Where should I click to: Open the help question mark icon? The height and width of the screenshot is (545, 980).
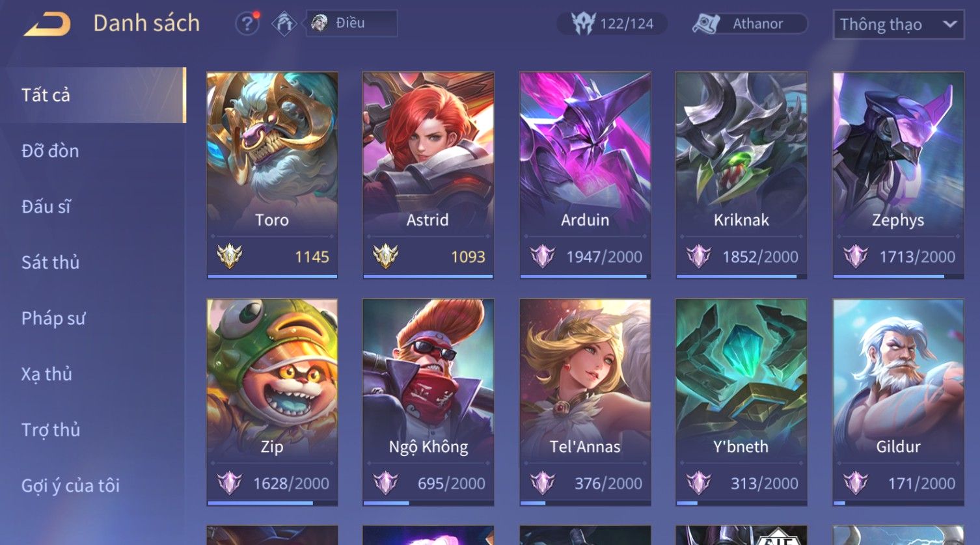[x=247, y=24]
